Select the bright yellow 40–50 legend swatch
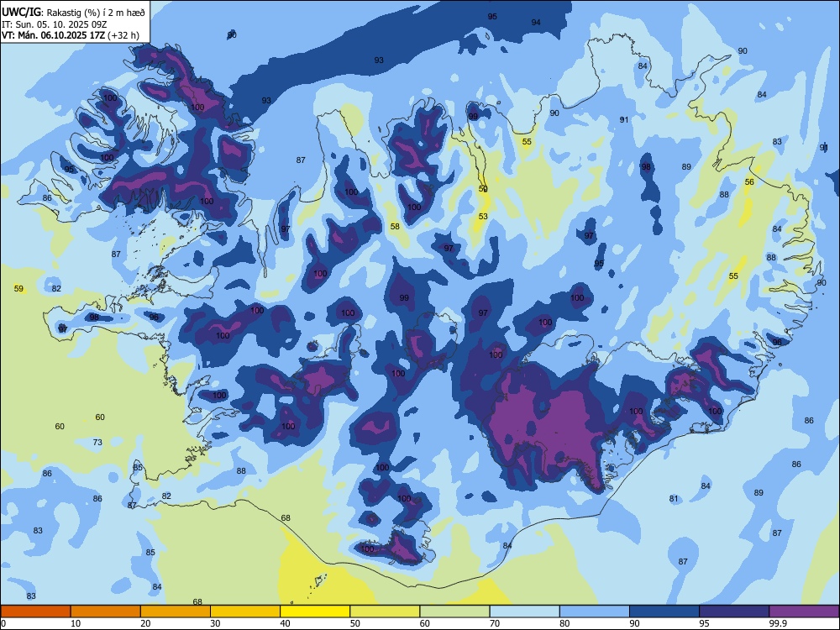The width and height of the screenshot is (840, 630). (315, 612)
